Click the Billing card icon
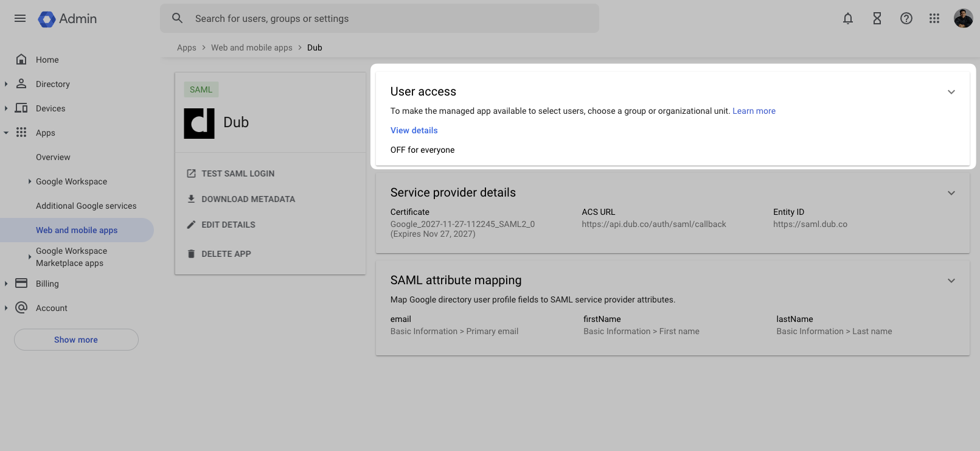The height and width of the screenshot is (451, 980). tap(21, 283)
